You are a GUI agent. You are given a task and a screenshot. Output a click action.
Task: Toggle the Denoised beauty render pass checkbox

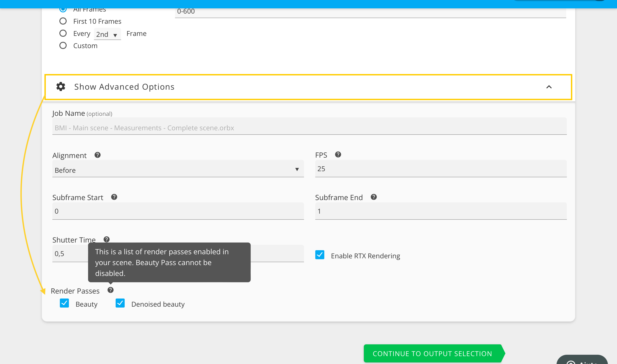pos(120,303)
